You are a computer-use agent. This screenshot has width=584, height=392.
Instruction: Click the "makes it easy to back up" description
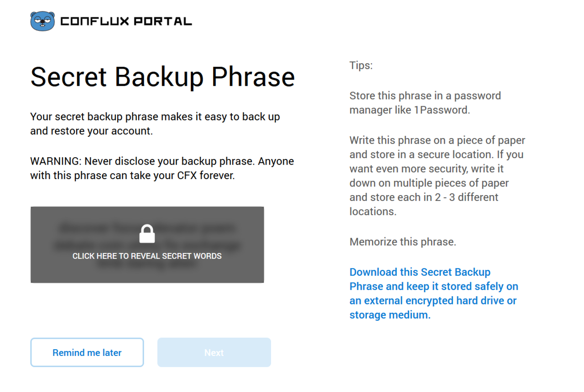[155, 117]
